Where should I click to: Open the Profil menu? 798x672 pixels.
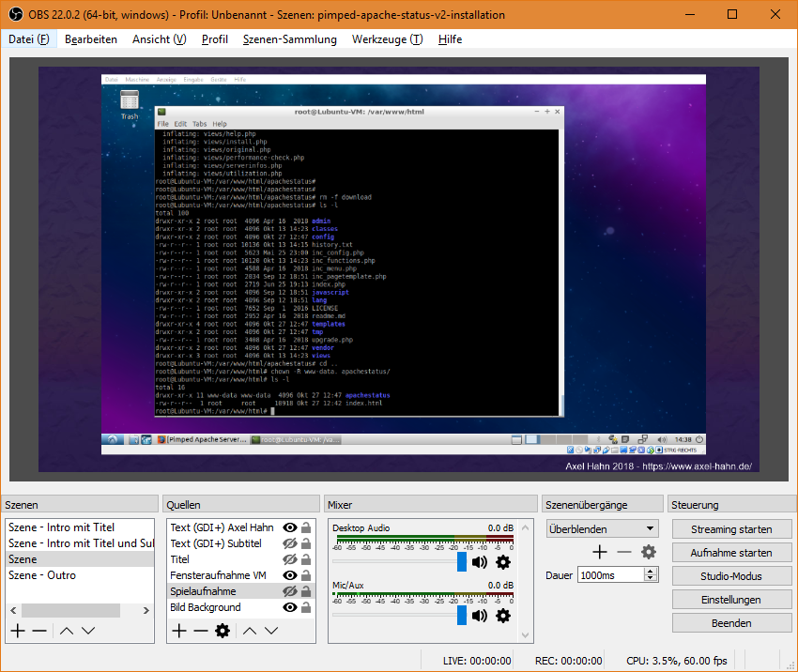(x=215, y=39)
